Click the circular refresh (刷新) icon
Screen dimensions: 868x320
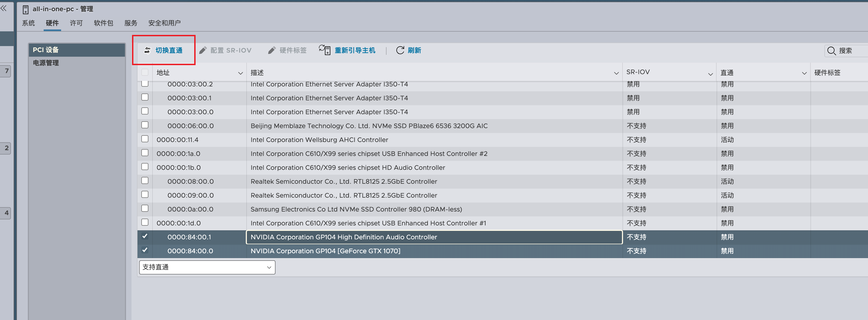click(400, 50)
